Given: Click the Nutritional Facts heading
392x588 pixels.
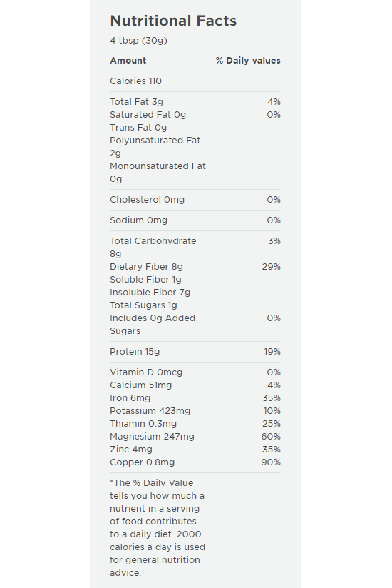Looking at the screenshot, I should coord(173,21).
